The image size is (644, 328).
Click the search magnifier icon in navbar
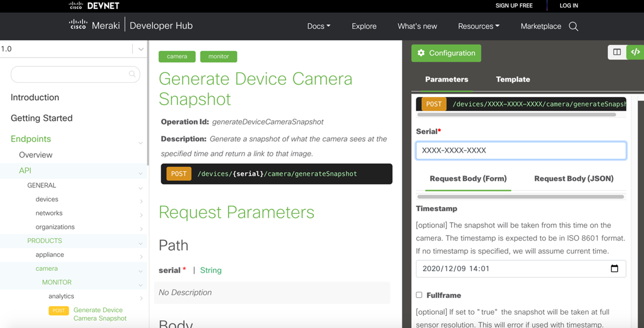[574, 26]
